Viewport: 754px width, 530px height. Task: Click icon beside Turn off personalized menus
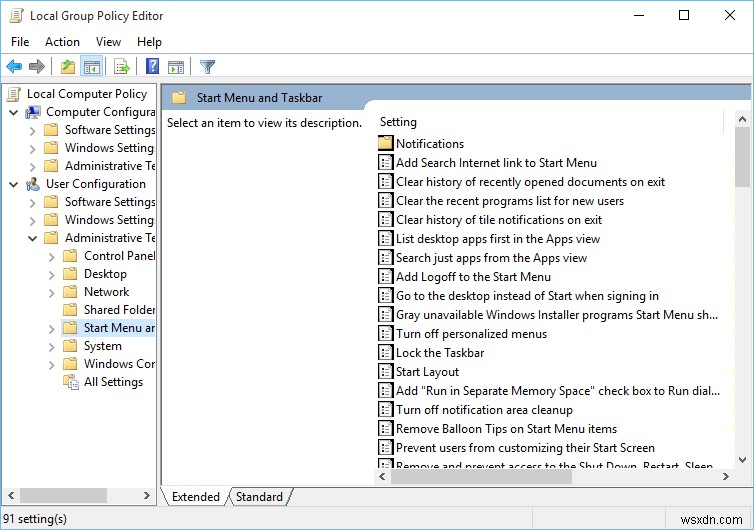coord(385,333)
